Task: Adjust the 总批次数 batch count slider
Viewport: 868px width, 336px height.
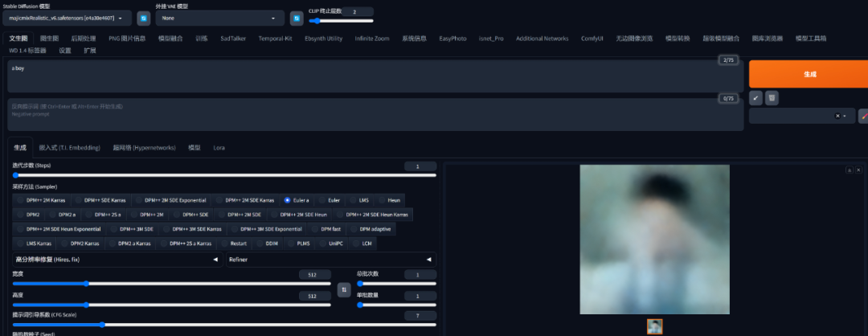Action: coord(396,284)
